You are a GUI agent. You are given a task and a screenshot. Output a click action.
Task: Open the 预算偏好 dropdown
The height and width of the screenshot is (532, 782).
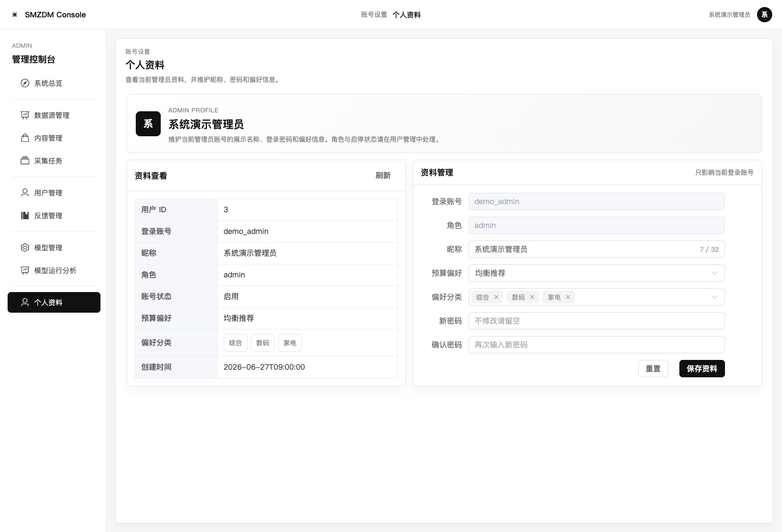click(596, 273)
